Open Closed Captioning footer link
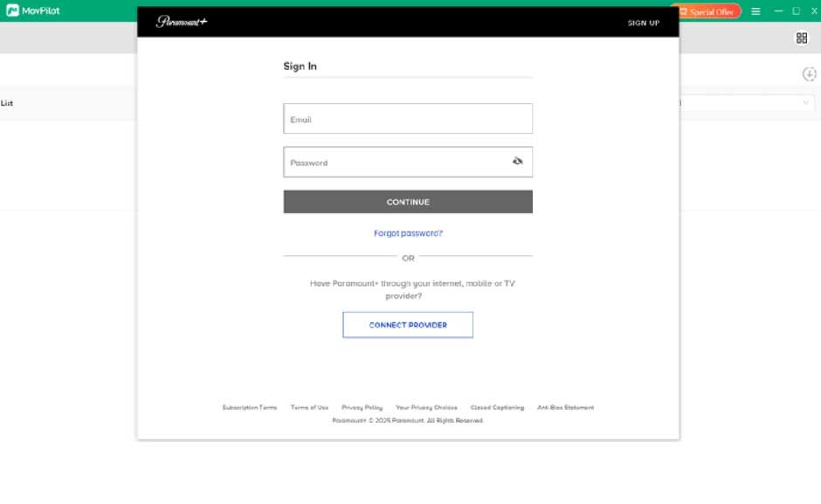The height and width of the screenshot is (504, 821). click(x=497, y=407)
